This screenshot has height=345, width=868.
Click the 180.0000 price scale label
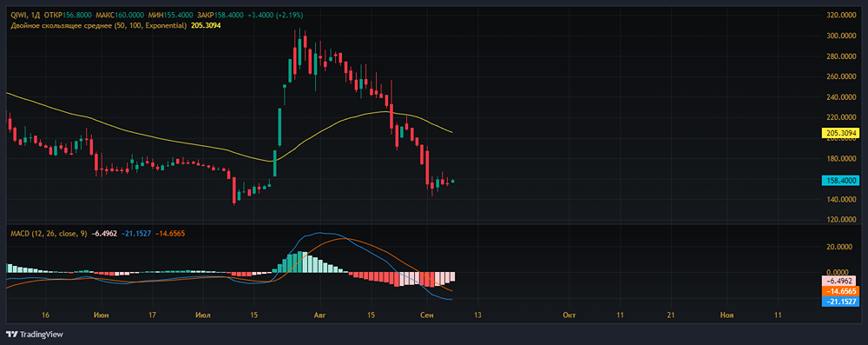click(x=842, y=159)
